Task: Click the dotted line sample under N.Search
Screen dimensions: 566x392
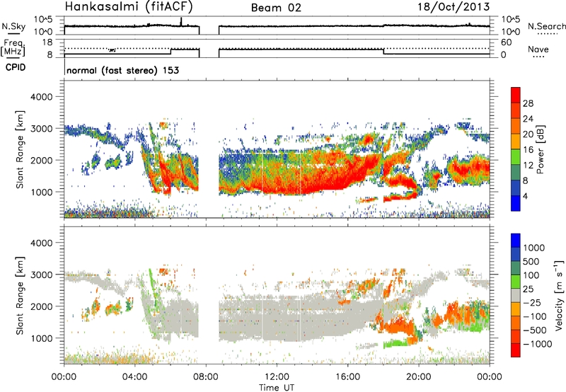Action: tap(548, 34)
